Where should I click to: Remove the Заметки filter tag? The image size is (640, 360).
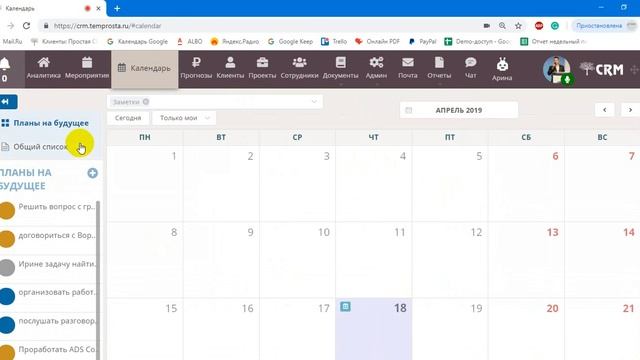pos(146,102)
